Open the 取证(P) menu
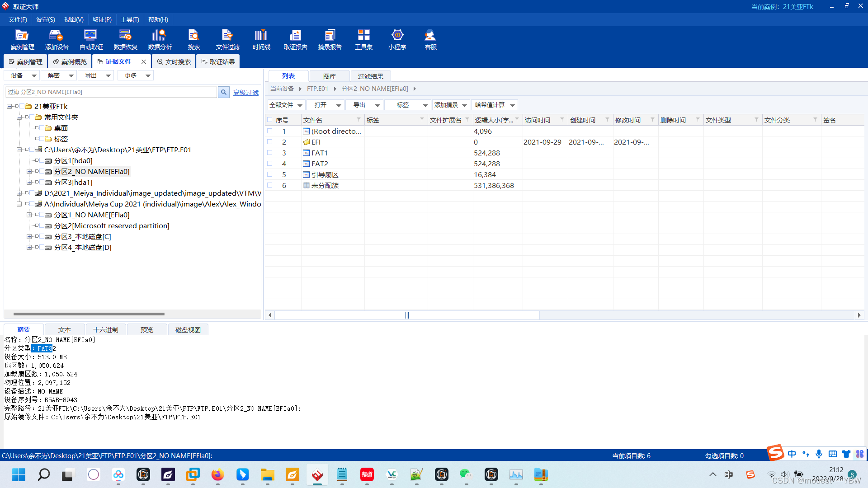868x488 pixels. [x=102, y=19]
